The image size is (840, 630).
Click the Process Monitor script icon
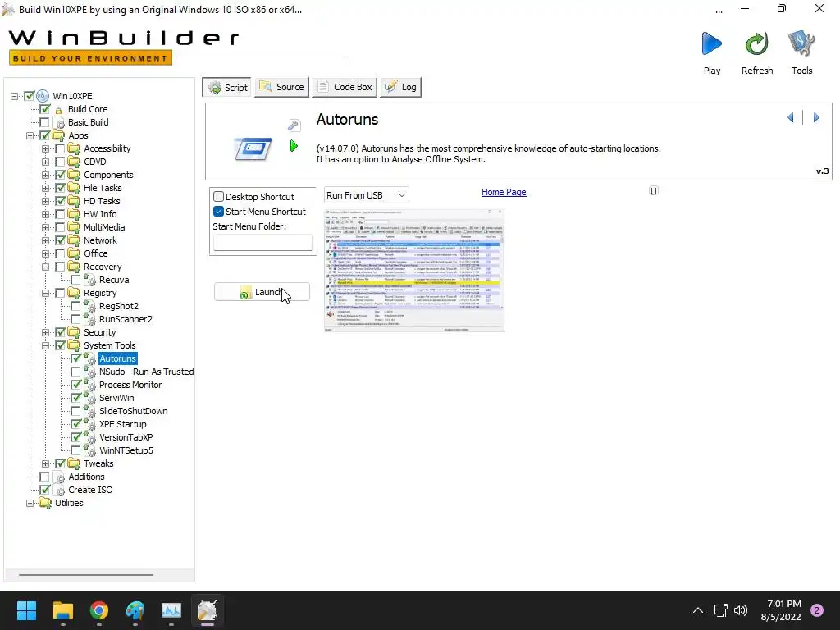89,385
